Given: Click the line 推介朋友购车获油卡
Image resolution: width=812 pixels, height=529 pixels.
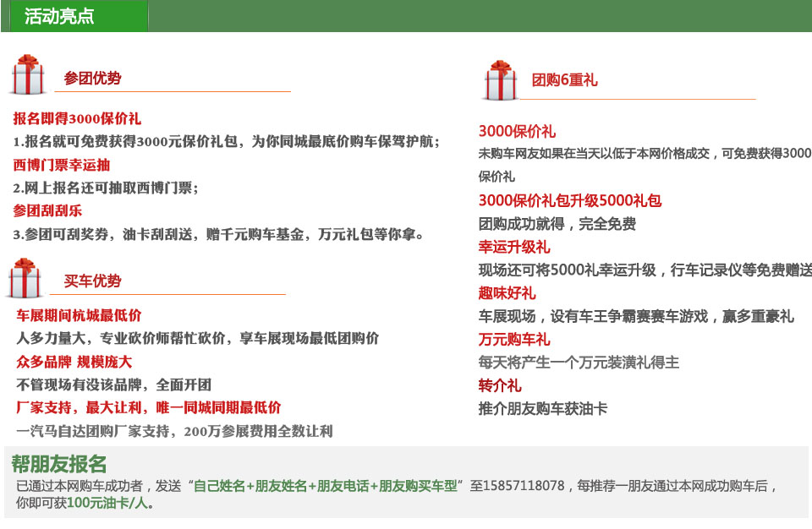Looking at the screenshot, I should click(543, 408).
